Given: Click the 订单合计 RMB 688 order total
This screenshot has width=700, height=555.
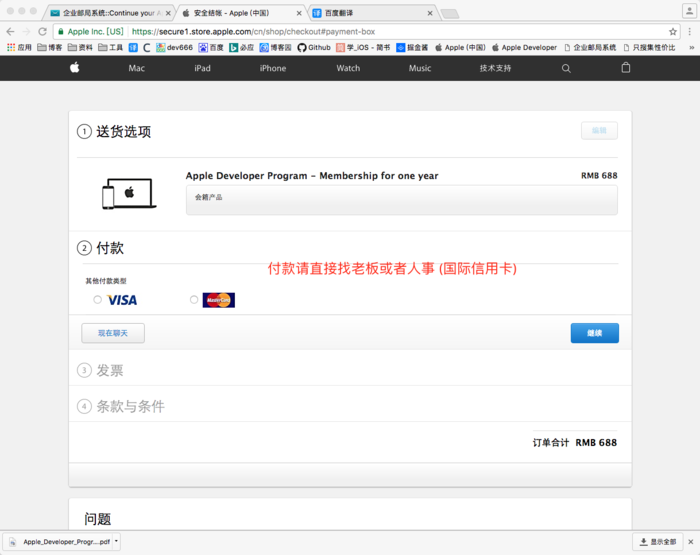Looking at the screenshot, I should pyautogui.click(x=575, y=442).
